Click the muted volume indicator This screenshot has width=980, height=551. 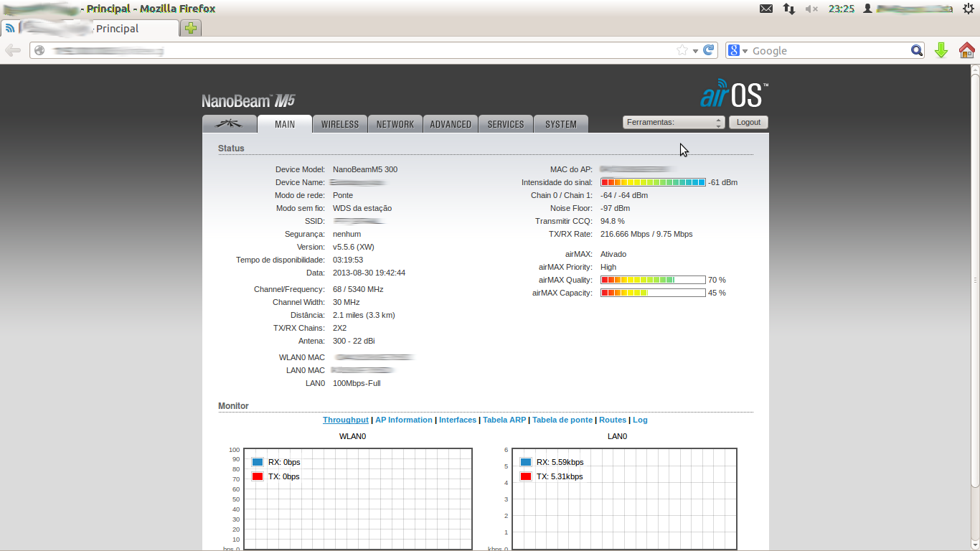(x=812, y=9)
